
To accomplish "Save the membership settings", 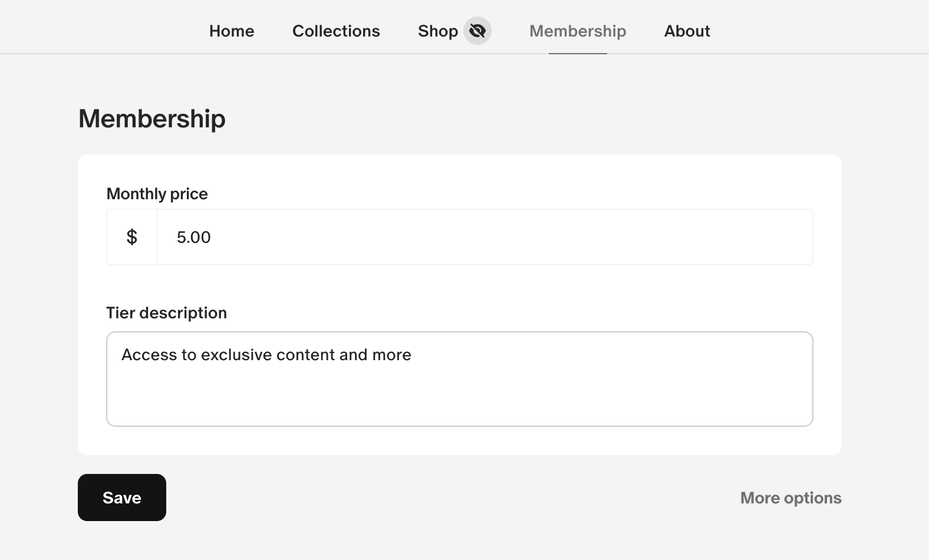I will point(121,497).
